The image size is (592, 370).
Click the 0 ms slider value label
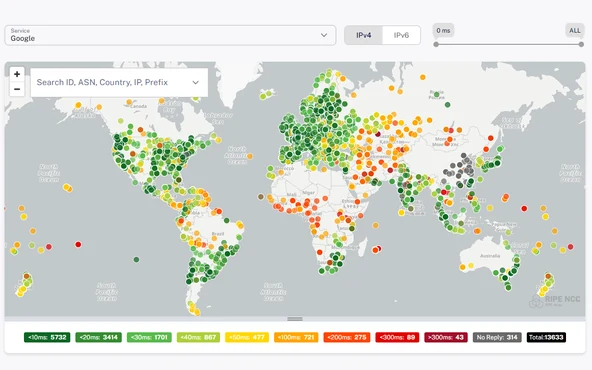[443, 31]
